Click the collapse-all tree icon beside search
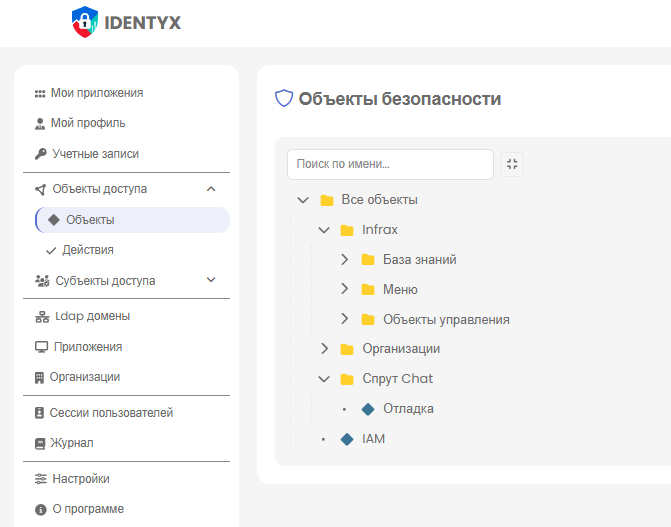Viewport: 671px width, 527px height. tap(512, 164)
